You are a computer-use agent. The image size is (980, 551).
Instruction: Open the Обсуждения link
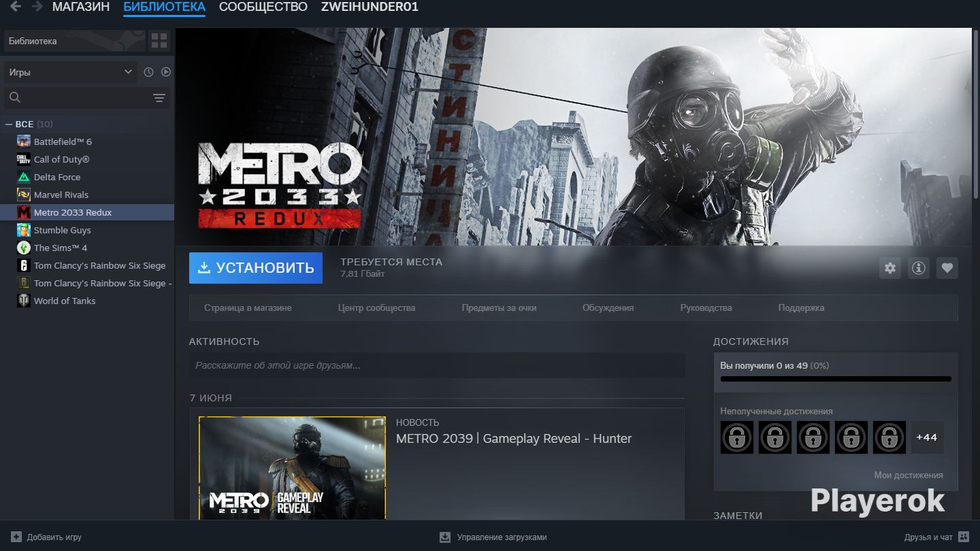pyautogui.click(x=608, y=308)
